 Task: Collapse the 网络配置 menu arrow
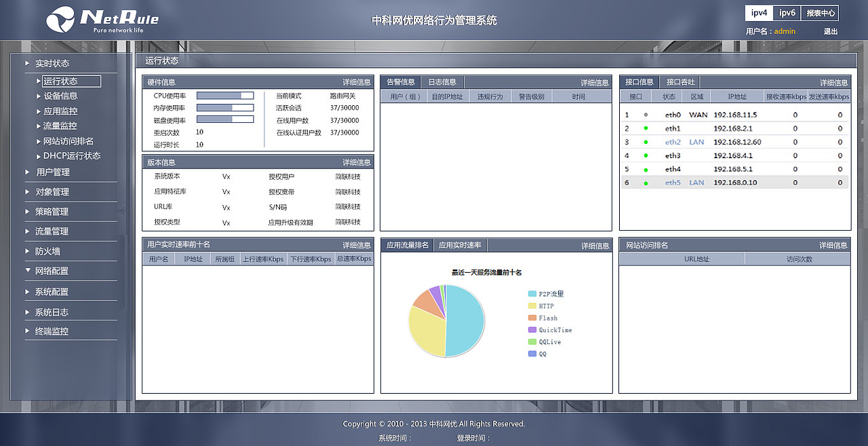click(27, 271)
